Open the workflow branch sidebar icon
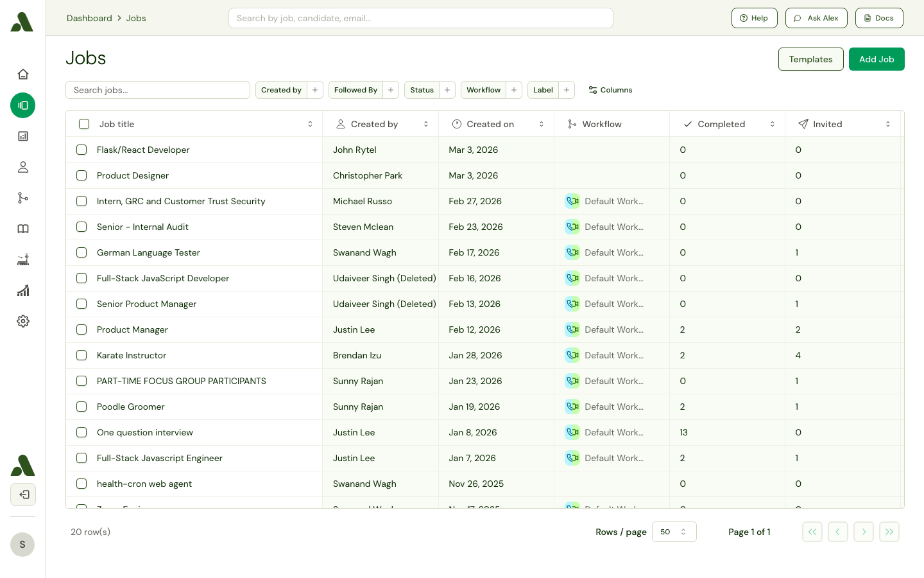This screenshot has height=578, width=924. coord(23,198)
